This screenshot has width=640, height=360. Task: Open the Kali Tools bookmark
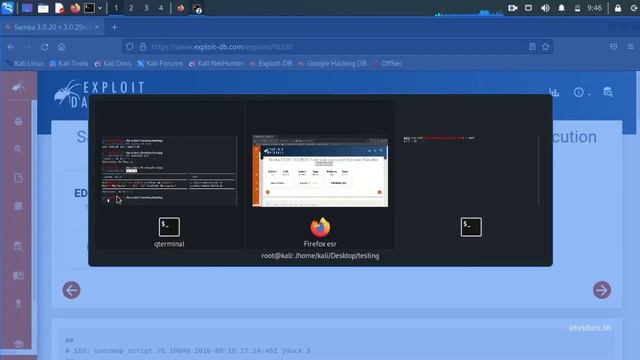point(69,63)
